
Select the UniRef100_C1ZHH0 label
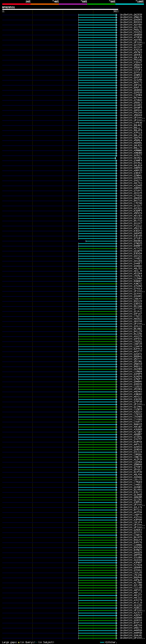coord(131,278)
